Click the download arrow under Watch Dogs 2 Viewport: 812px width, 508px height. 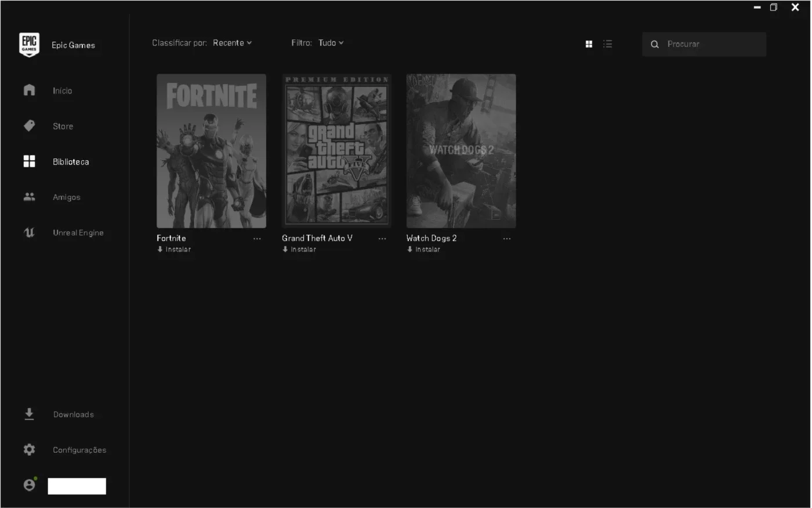click(410, 249)
